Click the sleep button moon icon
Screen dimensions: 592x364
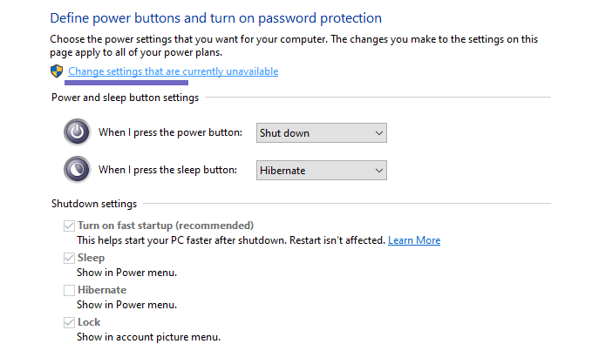pyautogui.click(x=77, y=170)
